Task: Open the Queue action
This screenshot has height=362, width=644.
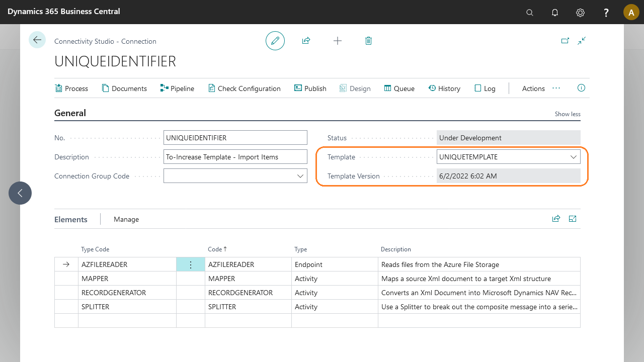Action: [399, 88]
